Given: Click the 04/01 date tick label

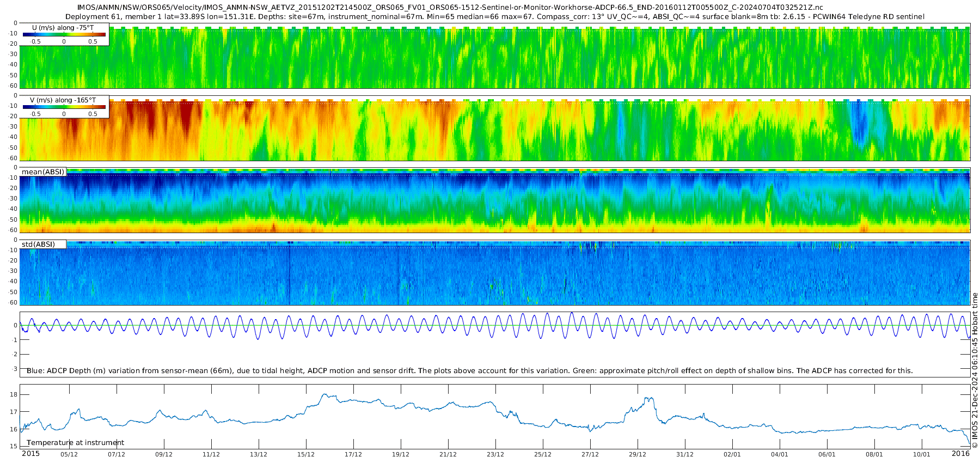Looking at the screenshot, I should pyautogui.click(x=780, y=454).
